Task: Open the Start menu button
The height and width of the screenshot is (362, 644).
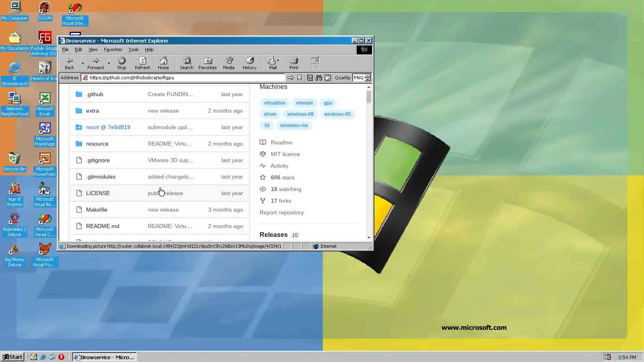Action: pos(12,357)
